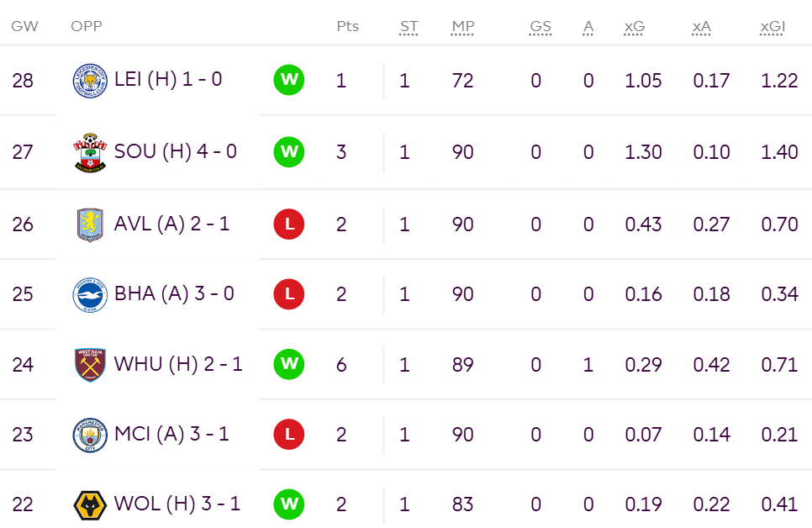
Task: Click the xGI column header
Action: tap(772, 26)
